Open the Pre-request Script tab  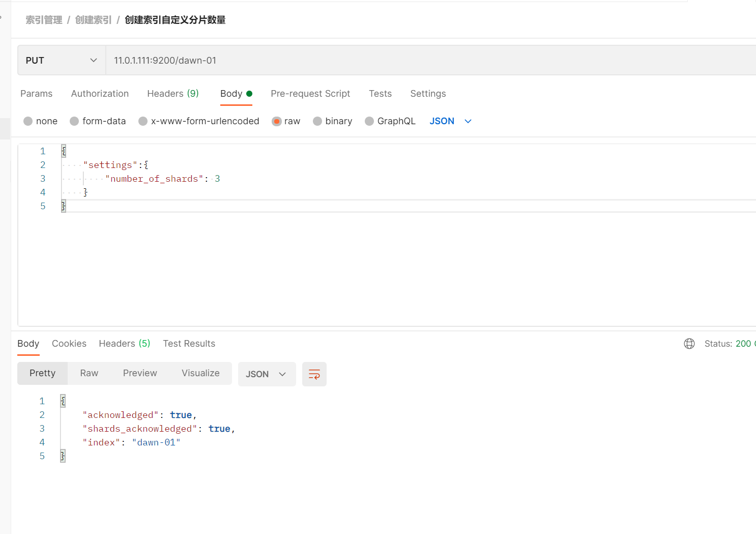pos(310,94)
